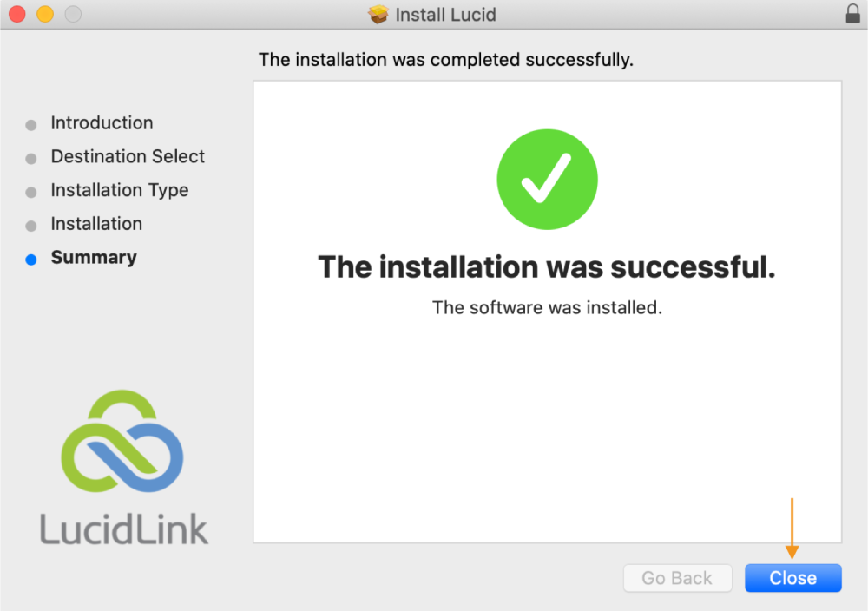Click the Installation step in the sidebar
868x611 pixels.
pos(96,224)
